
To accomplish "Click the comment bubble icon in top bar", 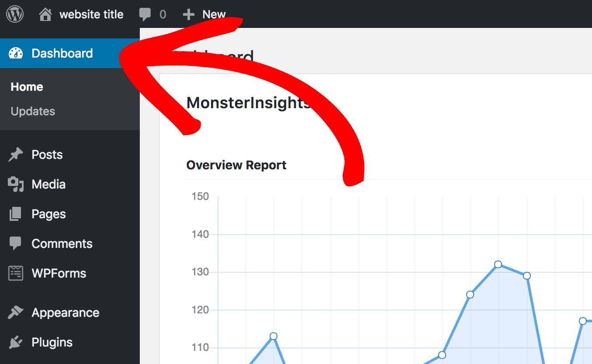I will tap(145, 14).
